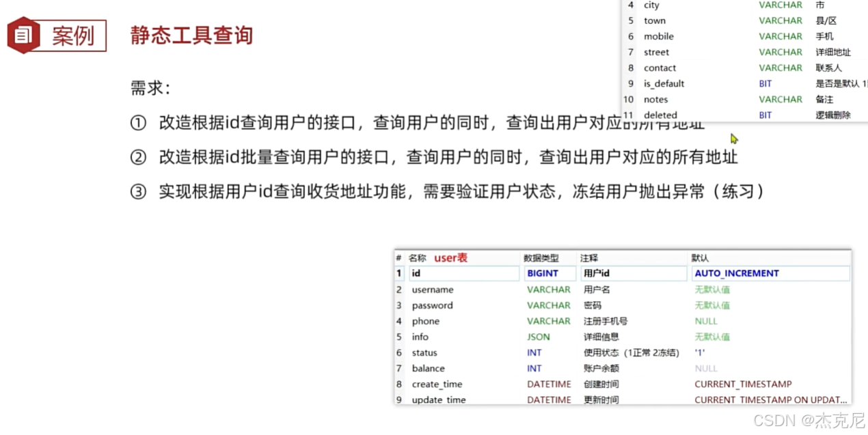Viewport: 868px width, 435px height.
Task: Select the street field name in the address table
Action: click(x=657, y=52)
